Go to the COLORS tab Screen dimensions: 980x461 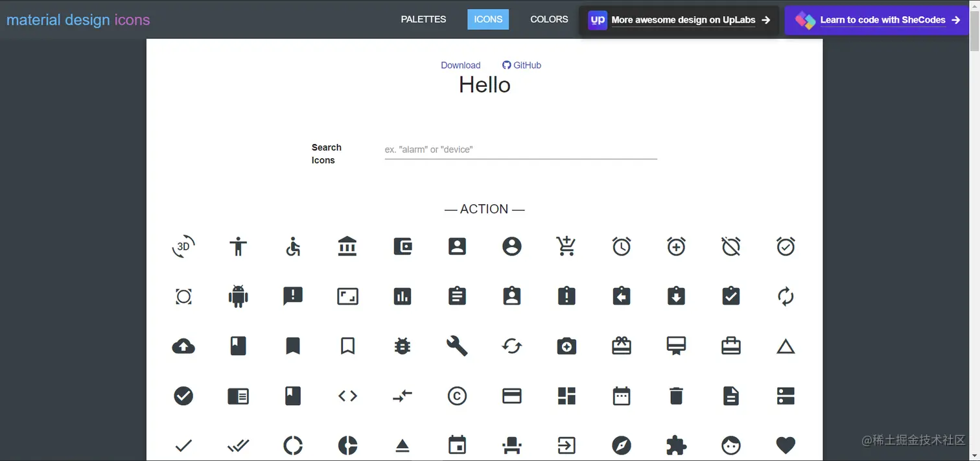(549, 19)
